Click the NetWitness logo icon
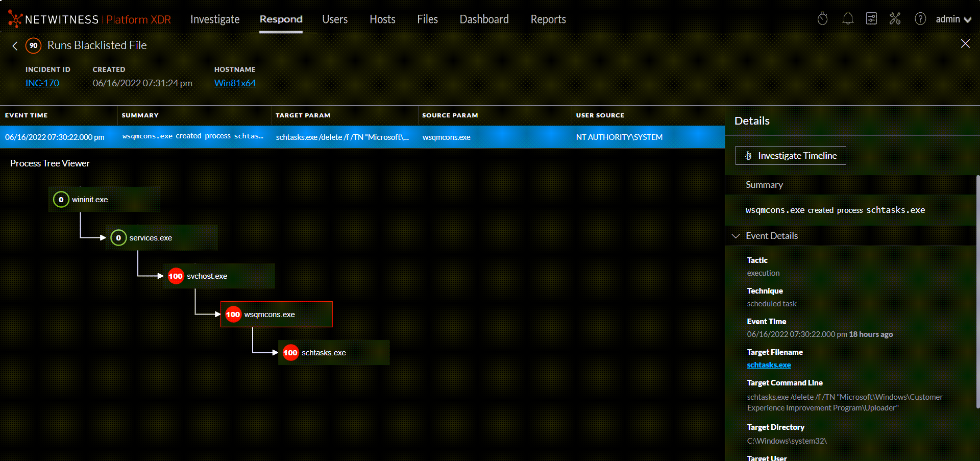 point(15,19)
